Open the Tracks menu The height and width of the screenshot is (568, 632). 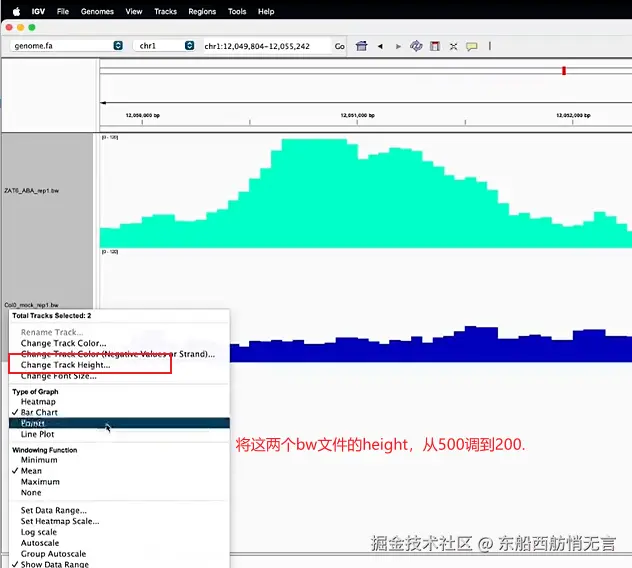pyautogui.click(x=166, y=11)
